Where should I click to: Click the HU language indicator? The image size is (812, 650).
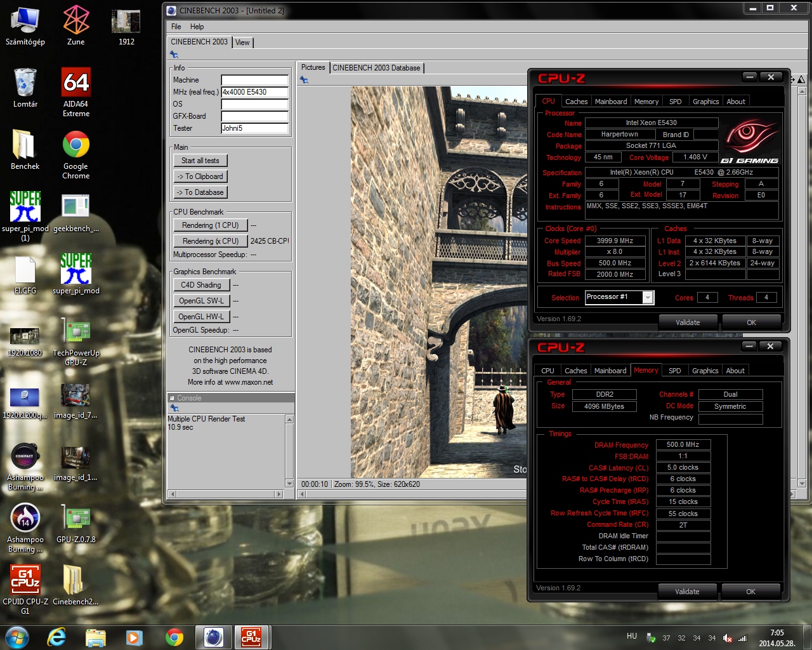632,636
